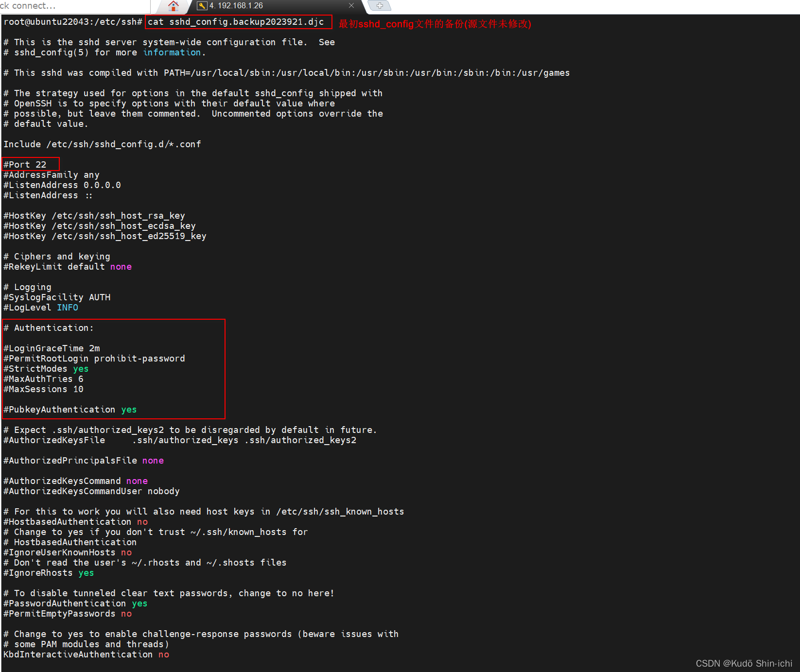Click the '#AuthorizedPrincipalsFile none' line

tap(84, 461)
